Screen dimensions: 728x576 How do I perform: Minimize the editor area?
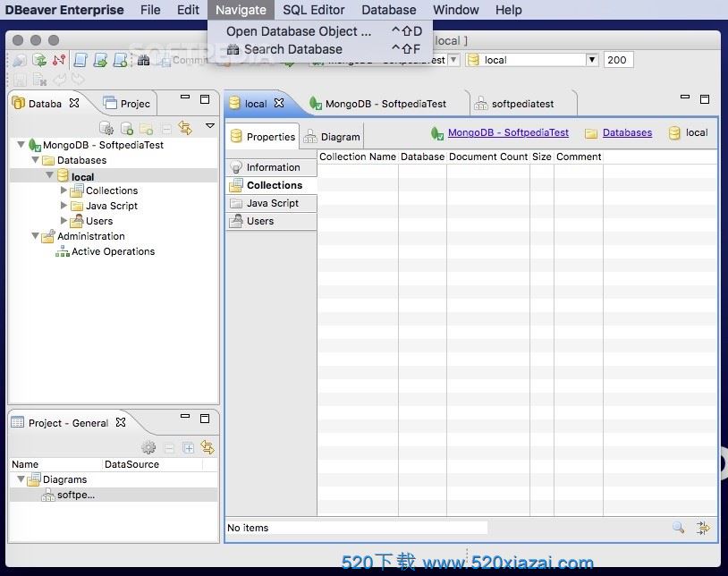pyautogui.click(x=685, y=97)
